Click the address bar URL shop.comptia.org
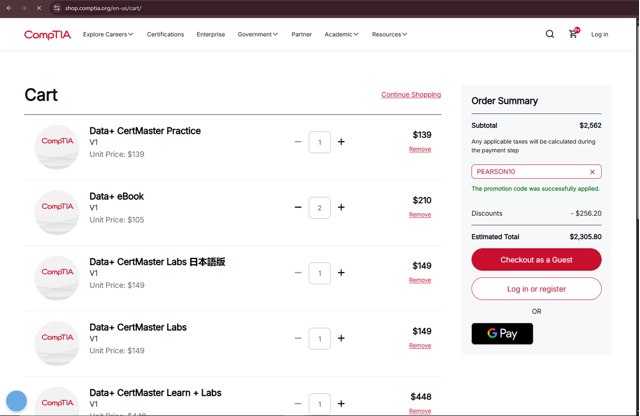The width and height of the screenshot is (640, 416). point(103,8)
